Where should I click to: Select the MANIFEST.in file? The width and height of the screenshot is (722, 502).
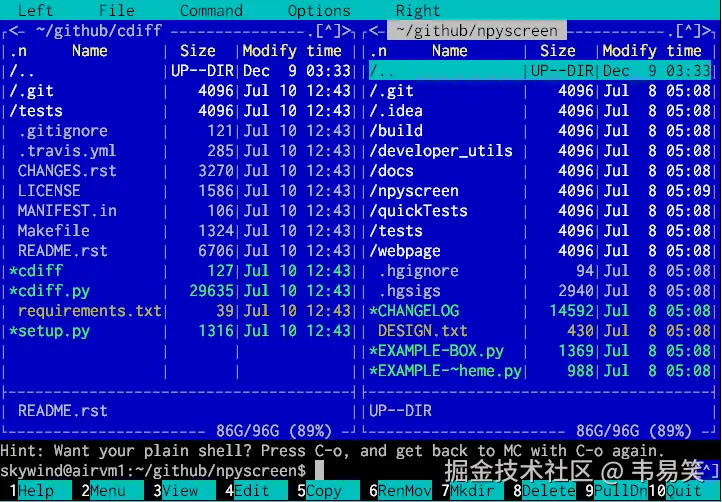(x=180, y=211)
